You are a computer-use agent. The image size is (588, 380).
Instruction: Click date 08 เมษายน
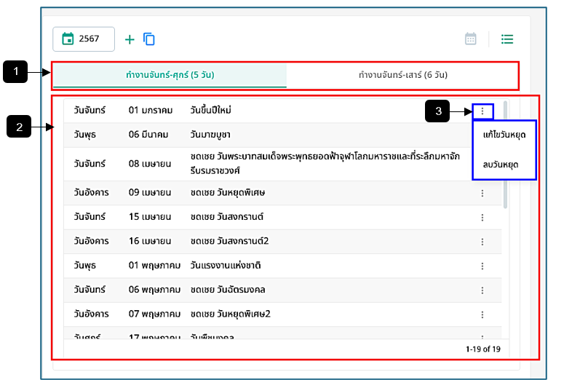click(150, 164)
